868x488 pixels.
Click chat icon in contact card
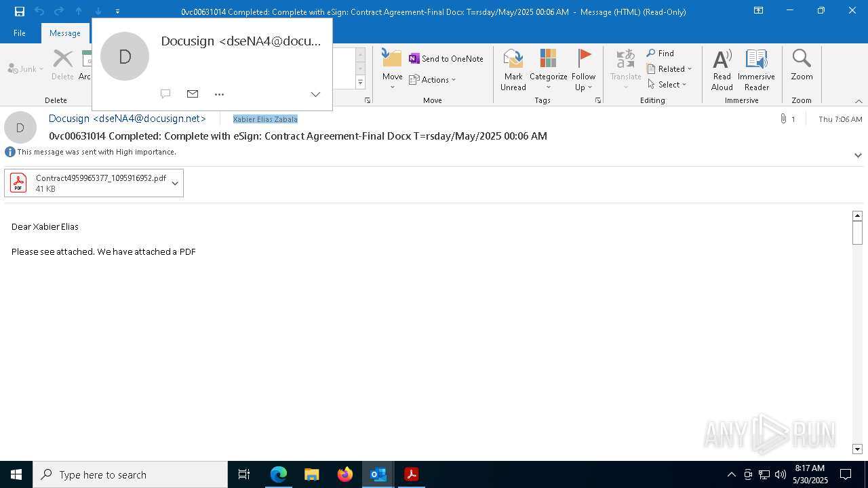[x=165, y=94]
